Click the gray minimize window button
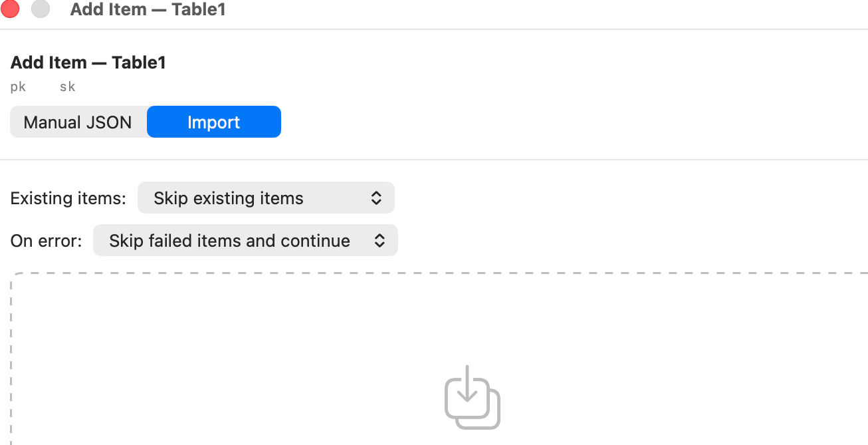The height and width of the screenshot is (445, 868). (41, 9)
